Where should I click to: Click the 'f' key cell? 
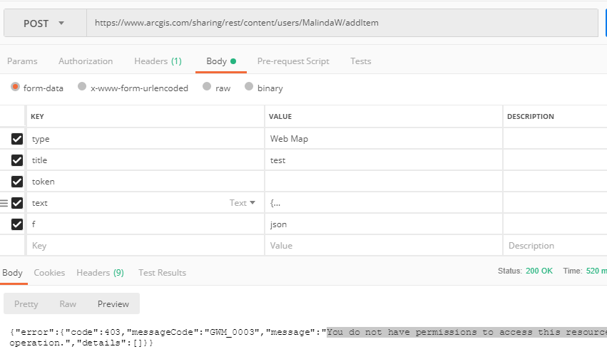tap(146, 224)
